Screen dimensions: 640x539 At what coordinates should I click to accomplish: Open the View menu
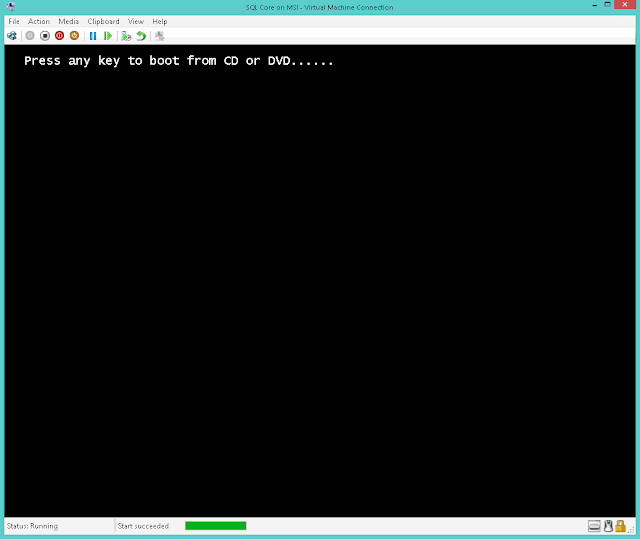click(136, 21)
